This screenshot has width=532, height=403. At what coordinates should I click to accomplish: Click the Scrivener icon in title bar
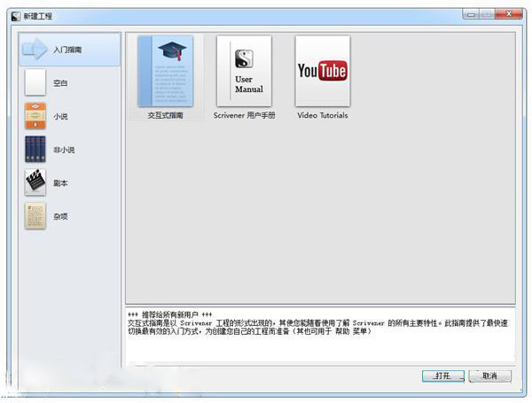click(16, 16)
